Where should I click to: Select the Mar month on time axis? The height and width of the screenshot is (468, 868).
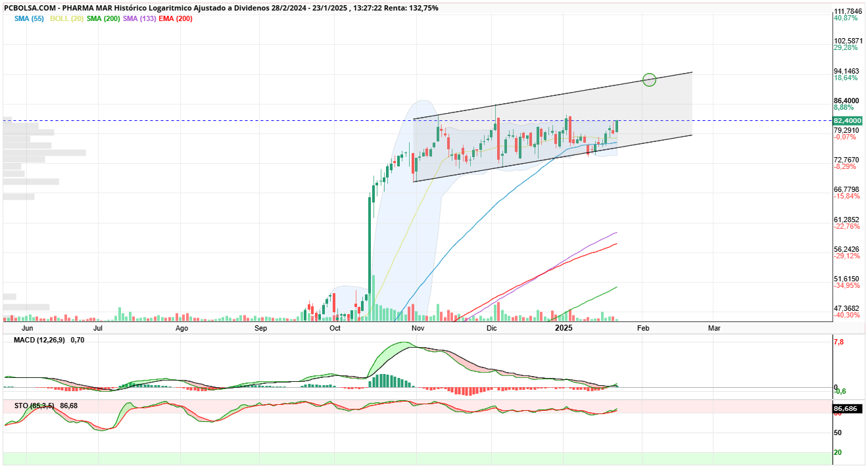click(x=713, y=327)
